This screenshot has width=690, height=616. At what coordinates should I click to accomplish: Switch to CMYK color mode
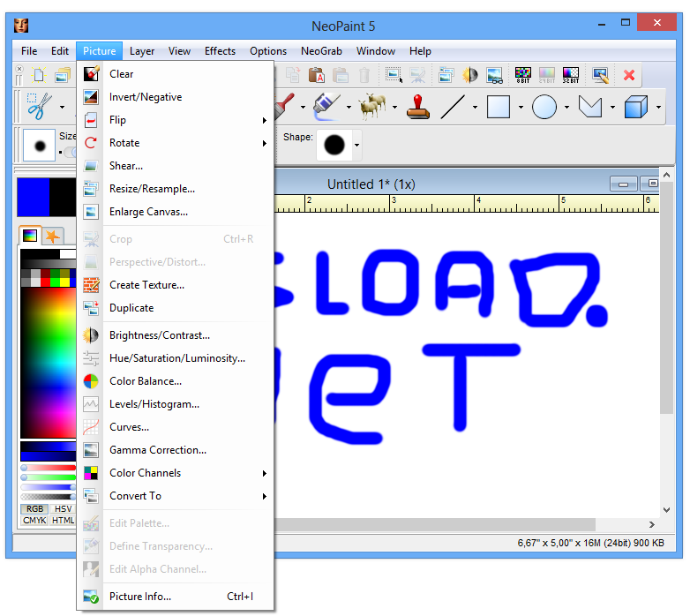pyautogui.click(x=34, y=520)
